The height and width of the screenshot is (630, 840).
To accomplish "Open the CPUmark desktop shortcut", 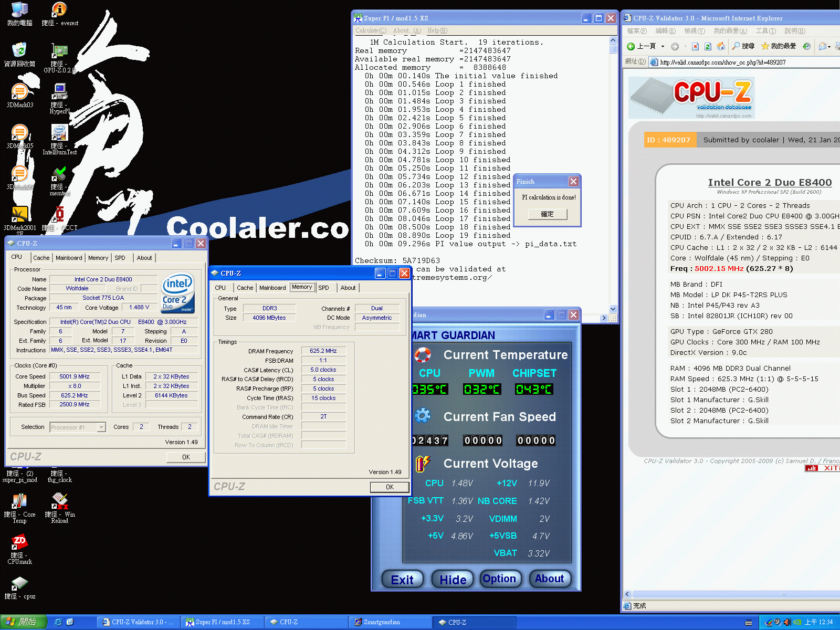I will [x=19, y=549].
